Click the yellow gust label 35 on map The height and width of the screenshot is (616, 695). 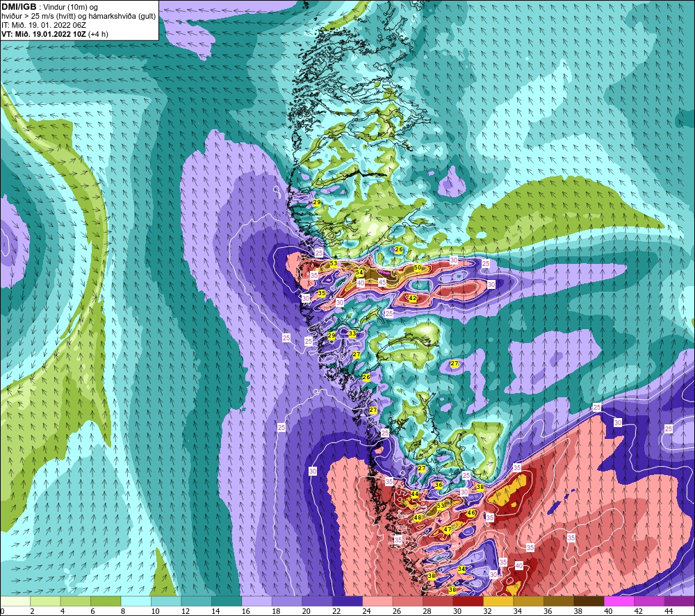[322, 293]
